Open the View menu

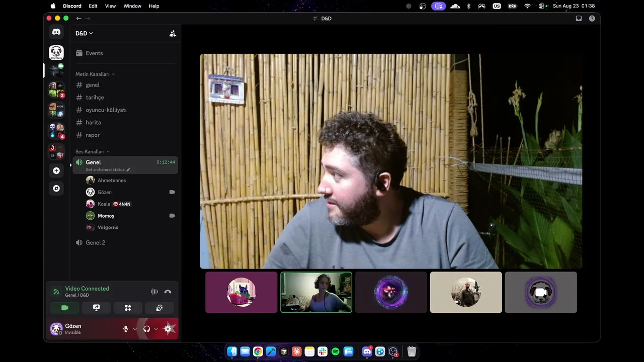tap(110, 6)
